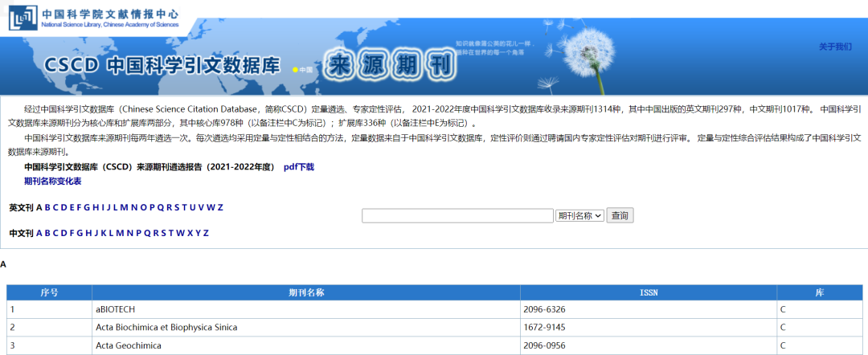Select the Acta Geochimica journal cell
868x355 pixels.
point(306,345)
